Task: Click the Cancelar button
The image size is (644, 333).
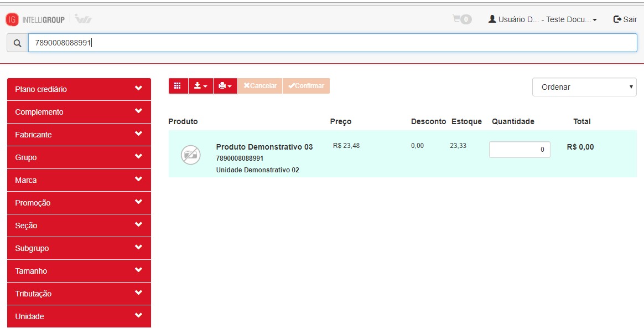Action: click(x=260, y=85)
